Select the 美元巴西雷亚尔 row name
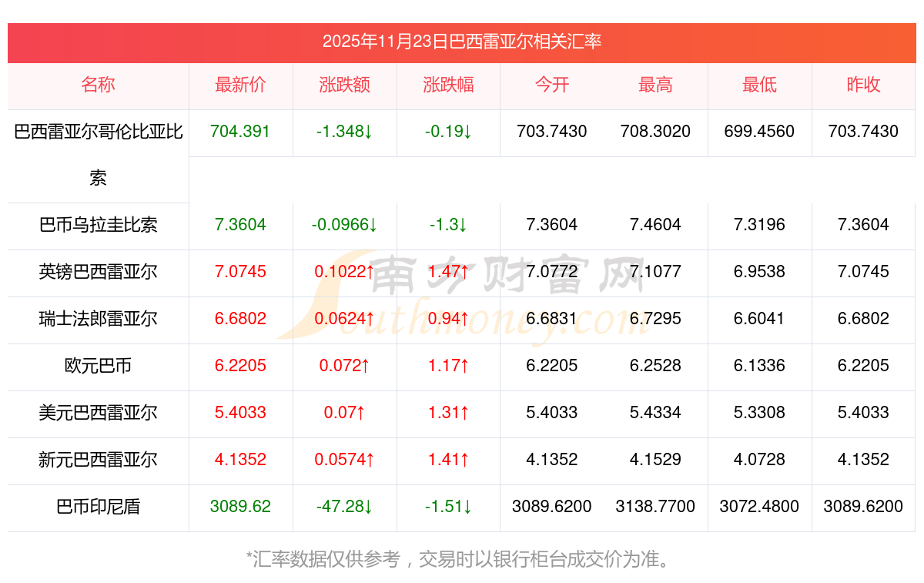The width and height of the screenshot is (924, 583). click(98, 413)
